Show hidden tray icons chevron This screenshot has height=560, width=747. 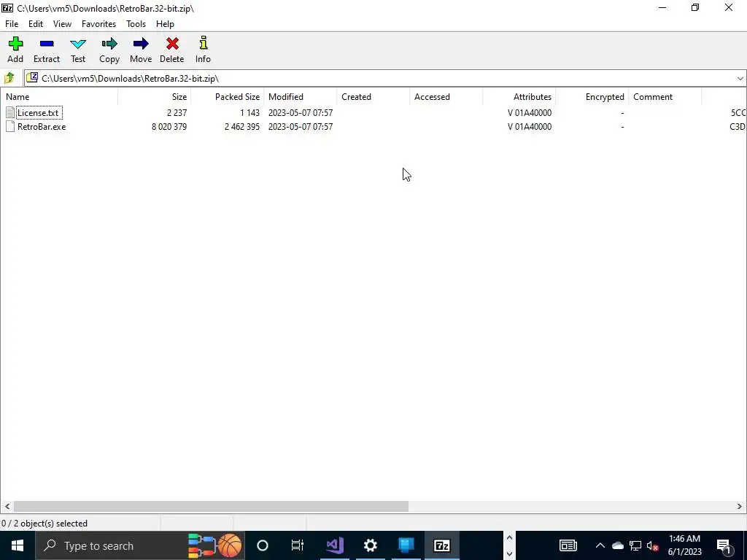tap(600, 545)
